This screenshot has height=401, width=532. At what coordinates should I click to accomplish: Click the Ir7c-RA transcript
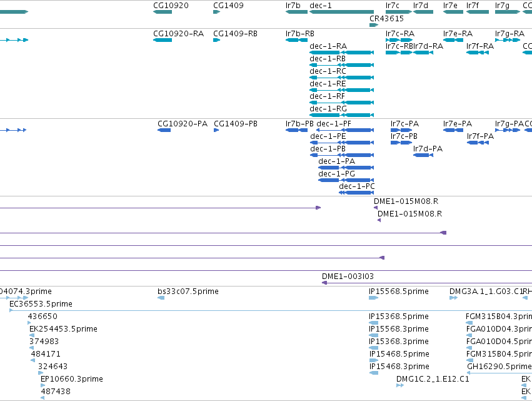point(399,40)
